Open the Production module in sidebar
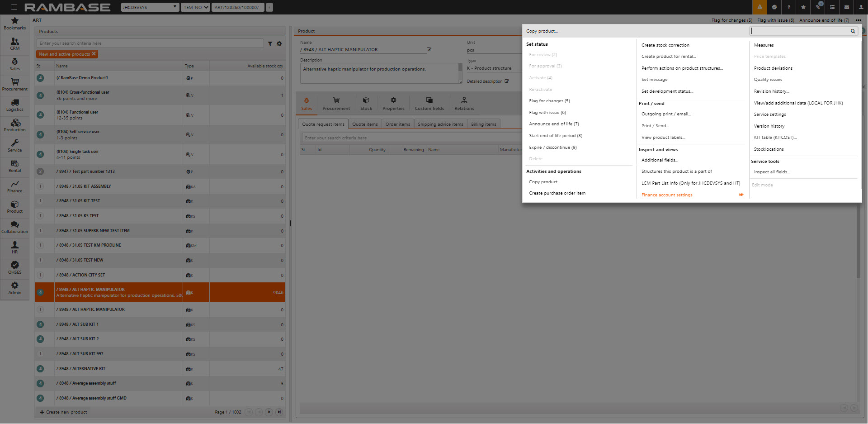Screen dimensions: 868x424 (x=15, y=125)
